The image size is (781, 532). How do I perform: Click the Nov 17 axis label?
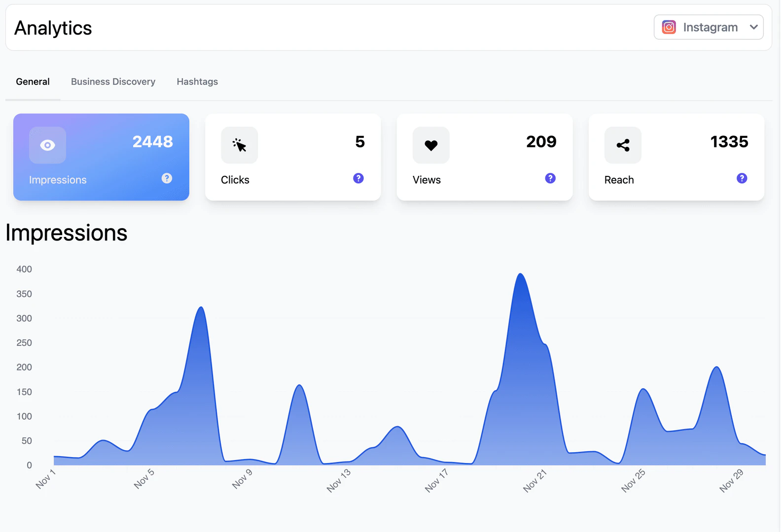436,480
